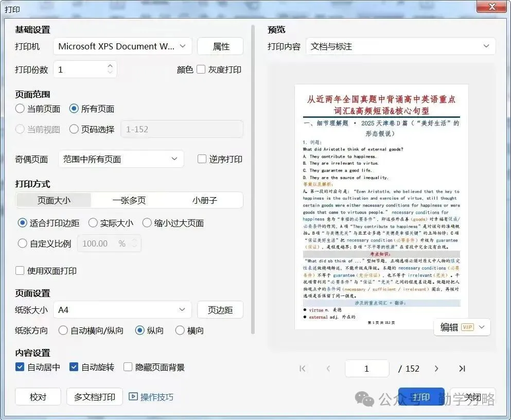Open 纸张大小 A4 dropdown
Image resolution: width=511 pixels, height=420 pixels.
click(x=122, y=309)
